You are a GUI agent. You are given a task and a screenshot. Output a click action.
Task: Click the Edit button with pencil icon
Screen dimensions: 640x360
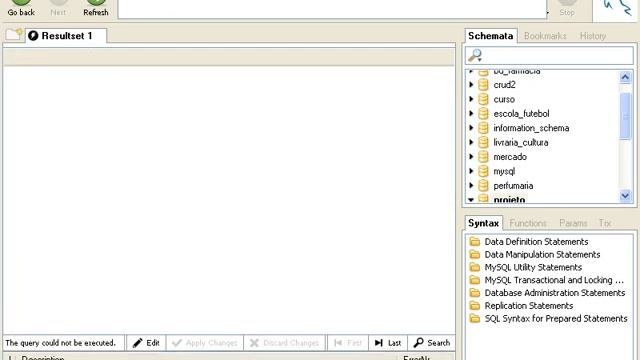click(146, 343)
